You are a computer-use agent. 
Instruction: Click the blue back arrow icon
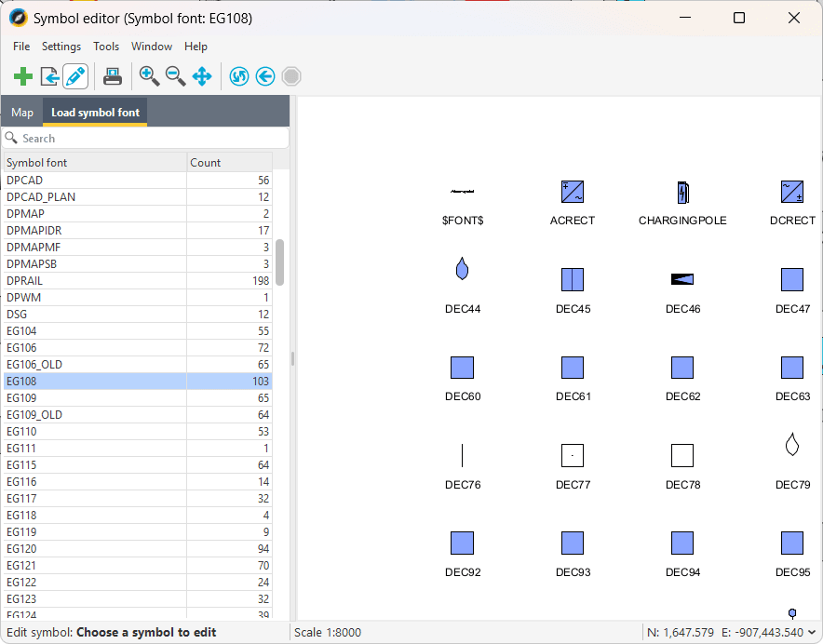coord(265,76)
